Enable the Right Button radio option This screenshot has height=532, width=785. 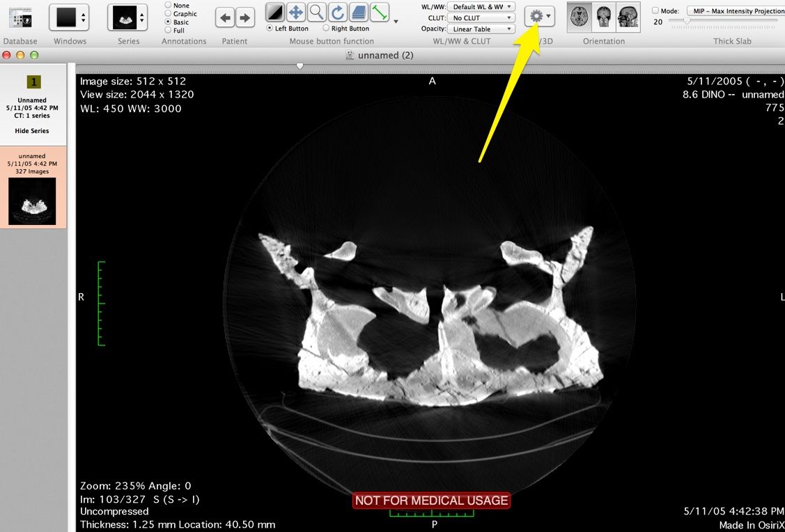pos(327,28)
